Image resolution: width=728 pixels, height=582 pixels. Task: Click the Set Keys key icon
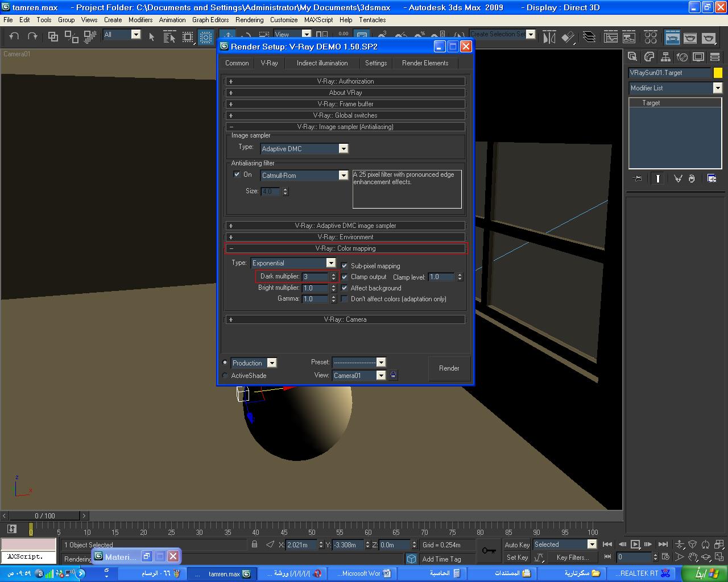(x=489, y=551)
